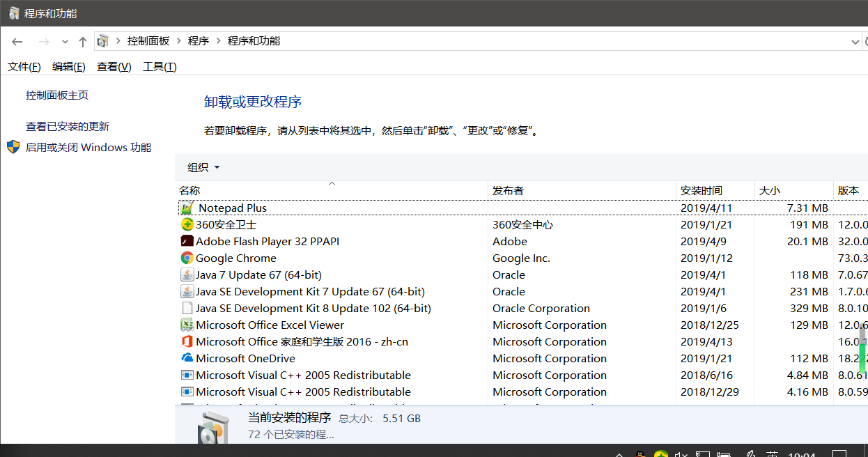
Task: Open 查看已安装的更新 link
Action: click(68, 126)
